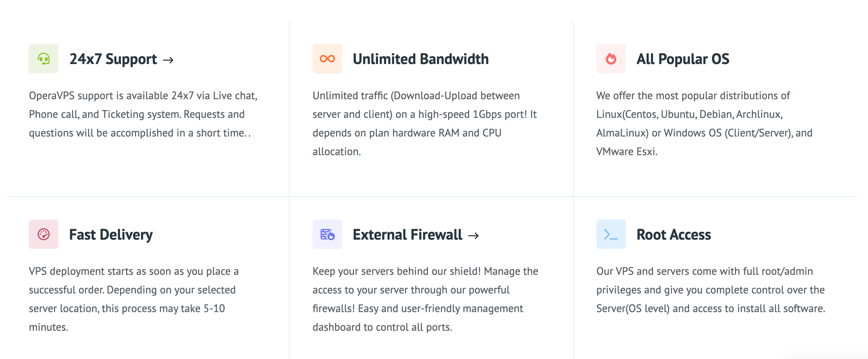The height and width of the screenshot is (359, 868).
Task: Select the All Popular OS heading
Action: 683,59
